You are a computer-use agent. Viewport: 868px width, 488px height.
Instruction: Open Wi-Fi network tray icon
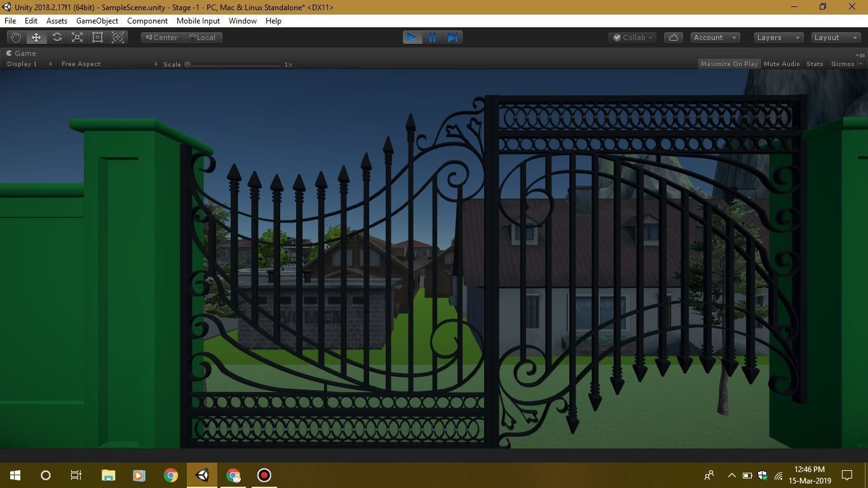click(x=778, y=475)
